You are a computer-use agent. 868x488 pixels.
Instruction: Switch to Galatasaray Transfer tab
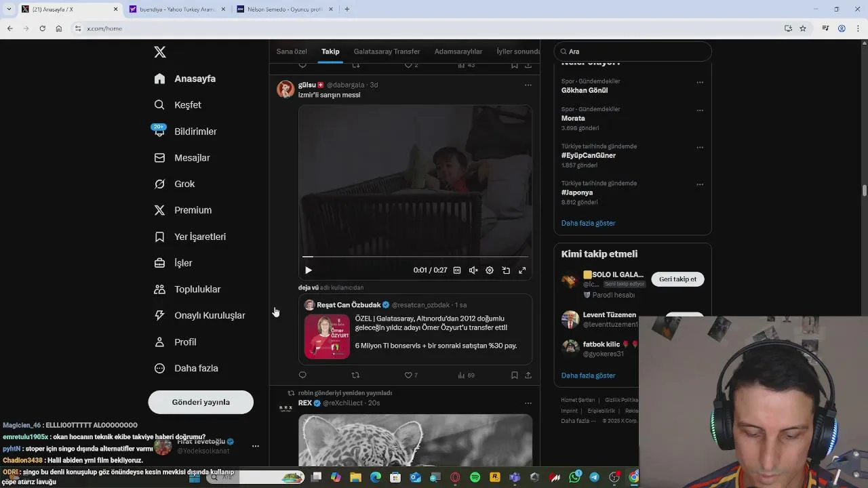(x=387, y=52)
